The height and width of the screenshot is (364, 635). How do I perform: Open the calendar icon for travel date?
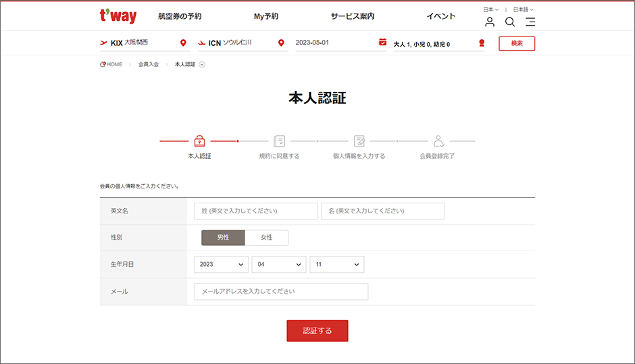382,43
